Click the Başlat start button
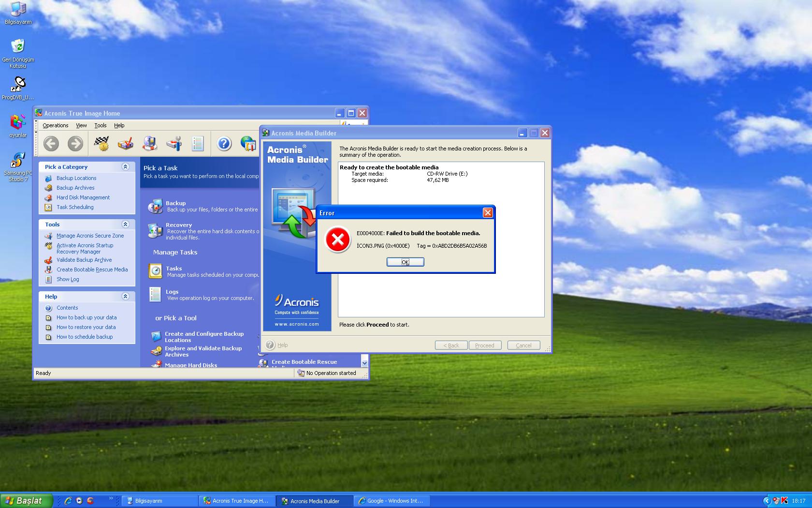This screenshot has width=812, height=508. pos(26,501)
